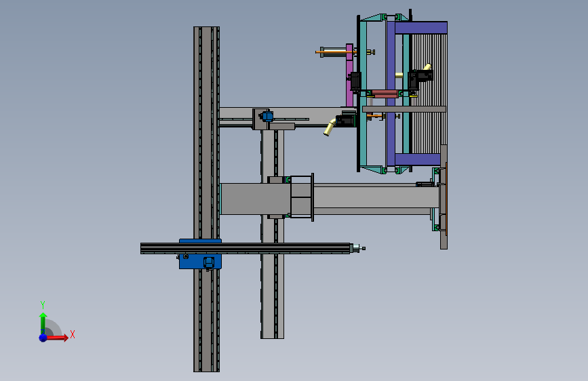The width and height of the screenshot is (588, 381).
Task: Select the blue carriage block on the tall rail
Action: (x=200, y=262)
